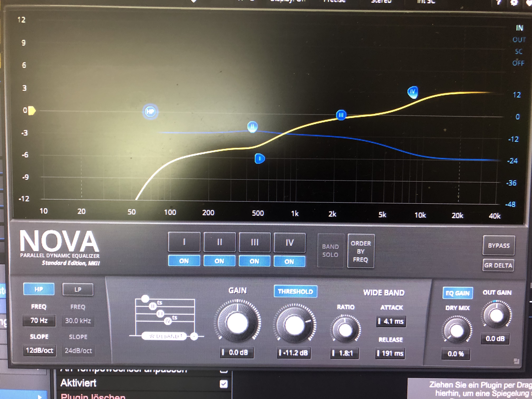Click the HP filter node on graph
Screen dimensions: 532x399
(150, 112)
